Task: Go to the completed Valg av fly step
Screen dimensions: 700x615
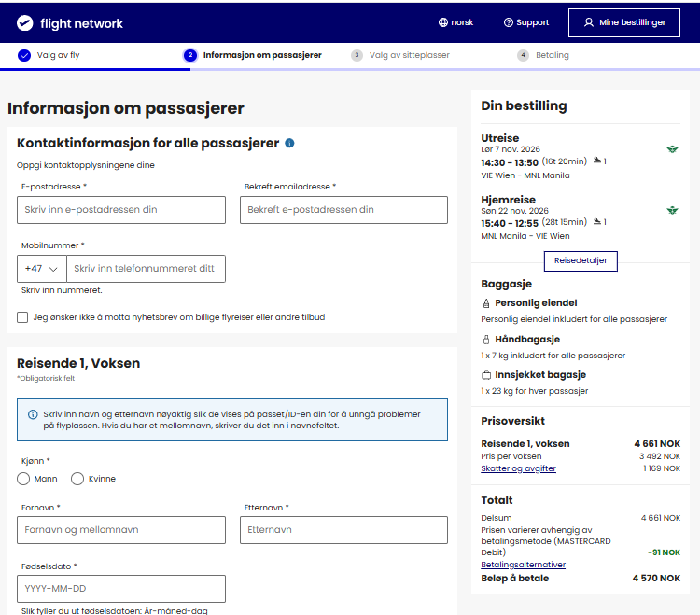Action: point(49,55)
